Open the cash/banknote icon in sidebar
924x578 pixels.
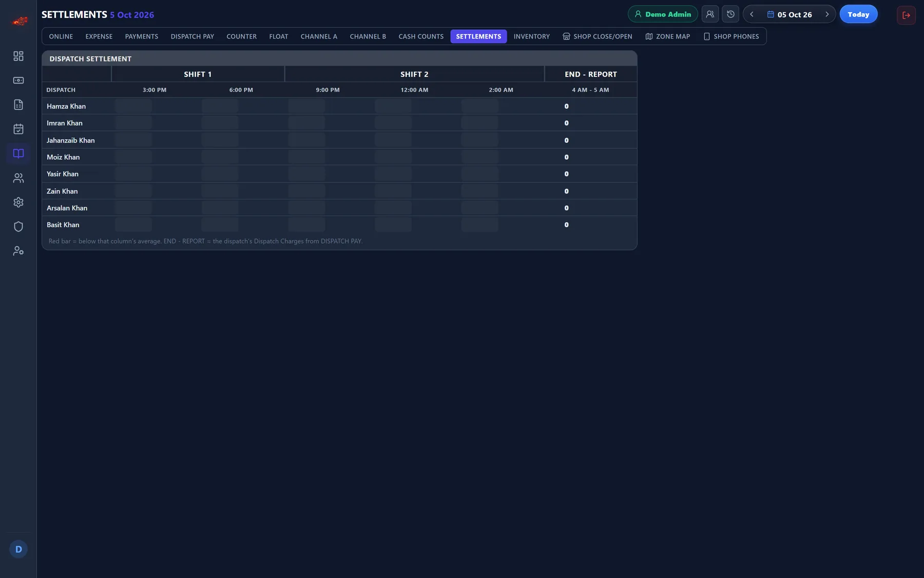click(18, 80)
